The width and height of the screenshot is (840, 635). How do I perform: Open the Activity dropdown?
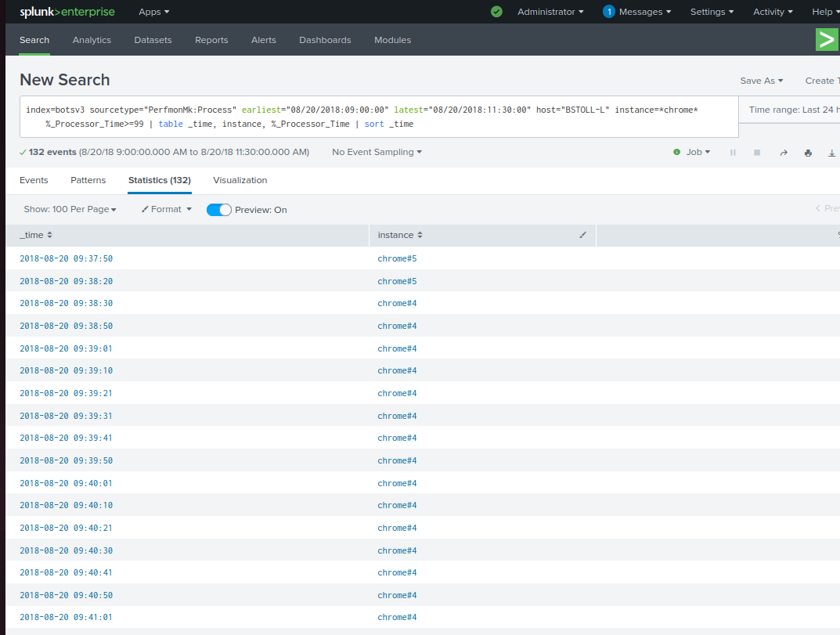tap(773, 12)
